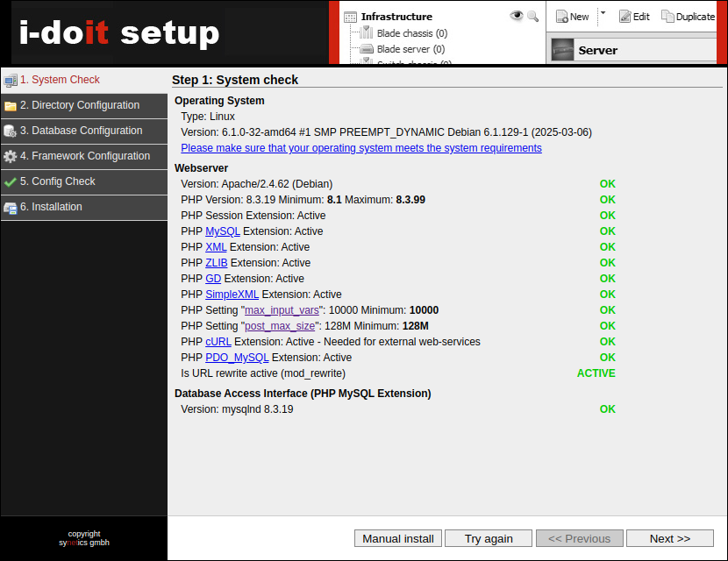Open the PDO_MySQL extension link
The width and height of the screenshot is (728, 561).
[x=237, y=358]
